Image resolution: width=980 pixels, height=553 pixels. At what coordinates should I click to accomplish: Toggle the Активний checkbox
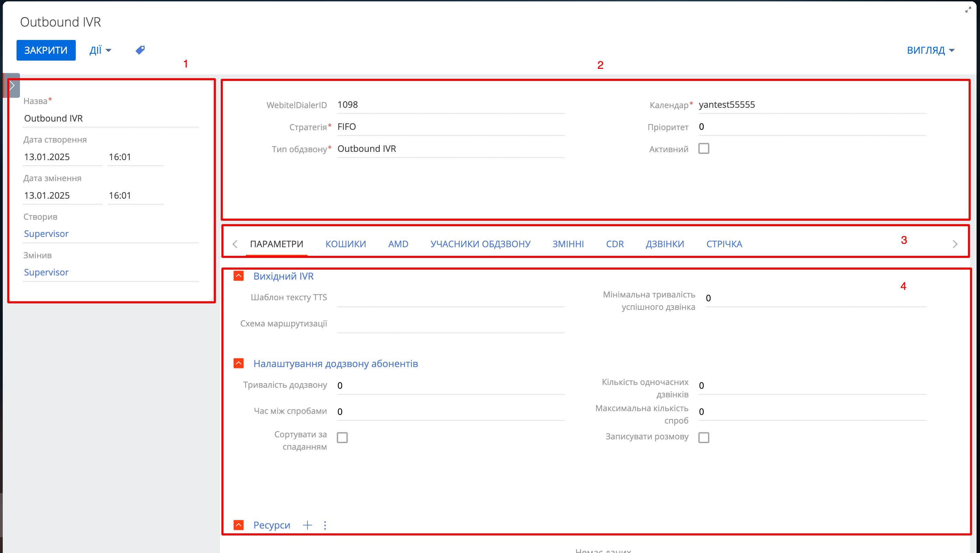(704, 148)
